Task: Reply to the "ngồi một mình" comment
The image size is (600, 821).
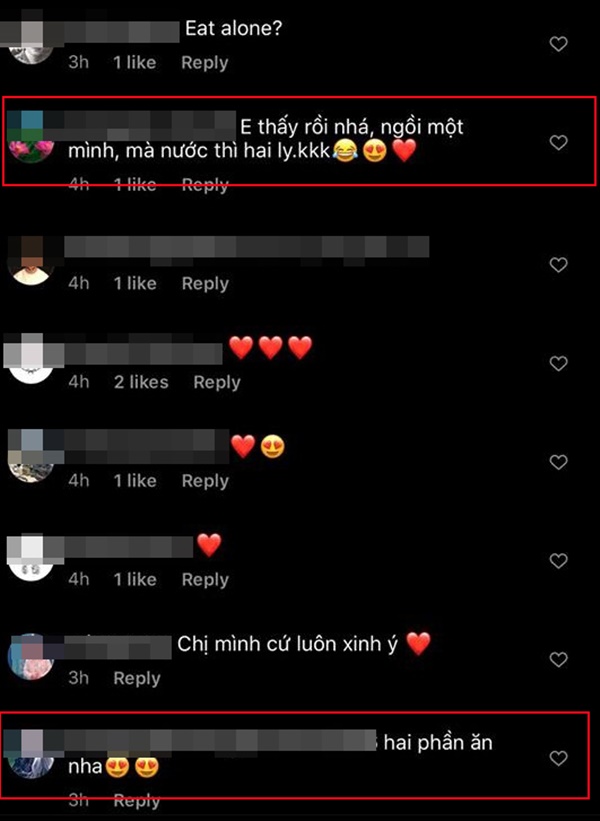Action: tap(205, 185)
